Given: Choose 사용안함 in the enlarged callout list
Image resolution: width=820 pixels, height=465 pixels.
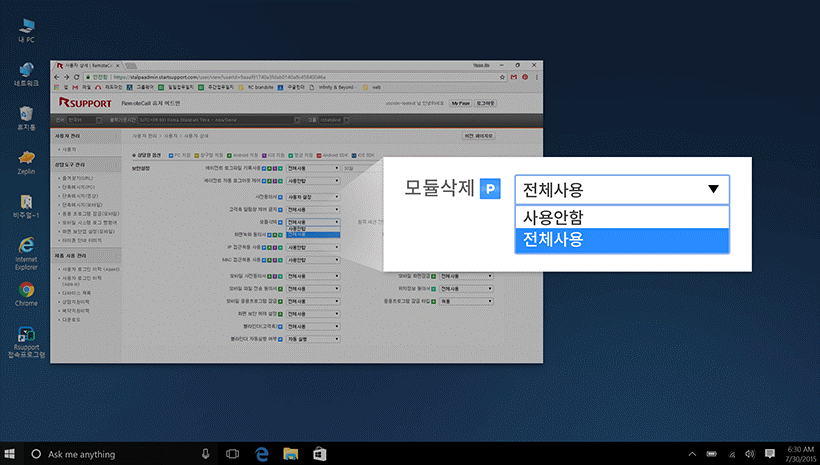Looking at the screenshot, I should (x=622, y=217).
